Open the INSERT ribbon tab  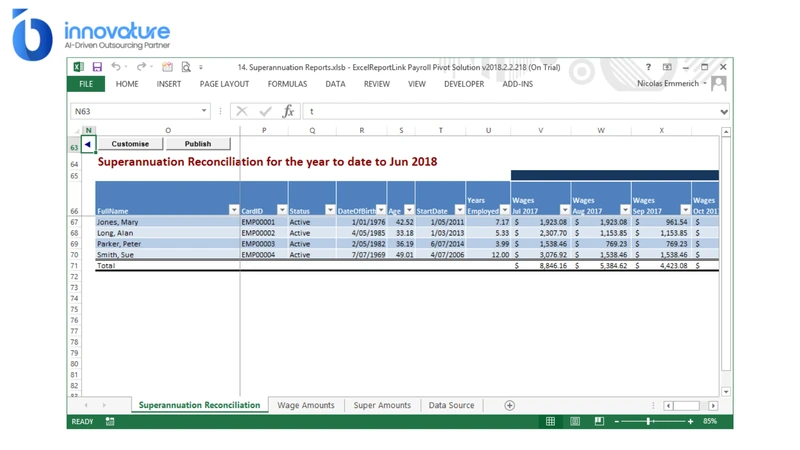click(x=169, y=84)
